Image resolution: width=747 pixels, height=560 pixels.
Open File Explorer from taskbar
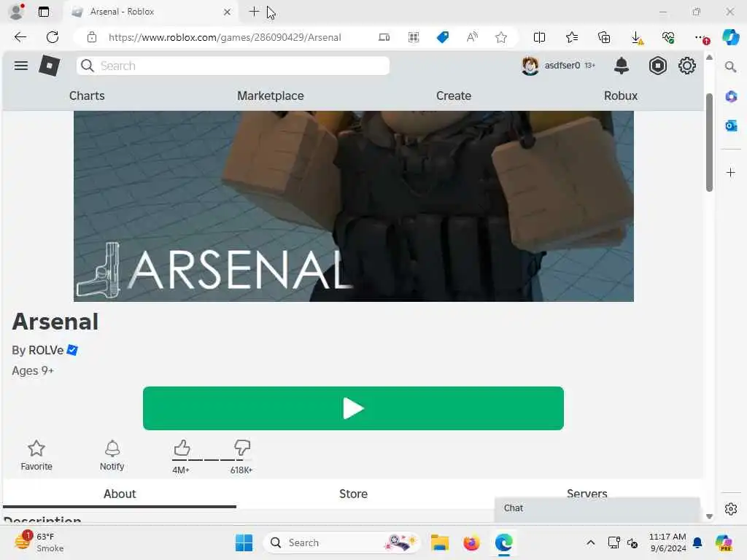coord(440,542)
